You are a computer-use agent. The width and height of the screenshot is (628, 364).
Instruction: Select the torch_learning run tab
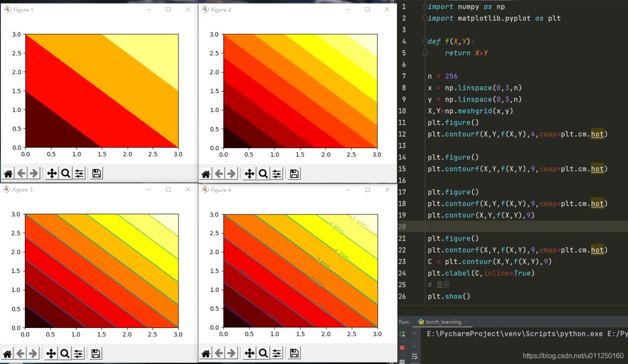[439, 322]
